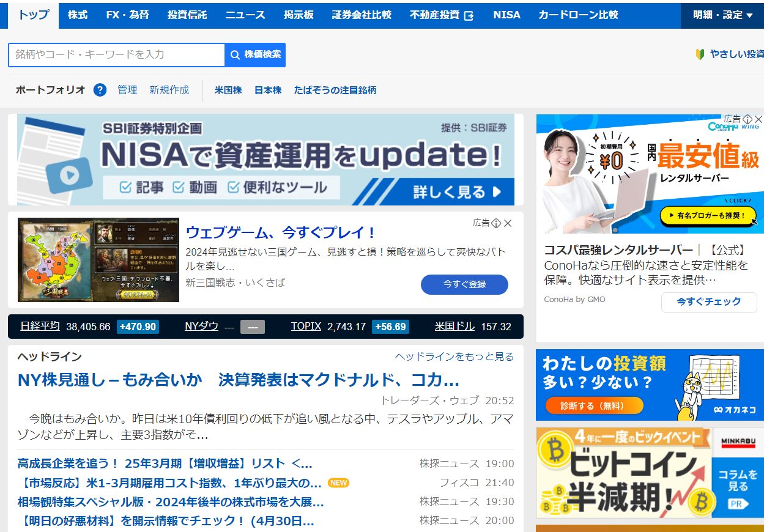
Task: Open the たばぞうの注目銘柄 link
Action: [335, 90]
